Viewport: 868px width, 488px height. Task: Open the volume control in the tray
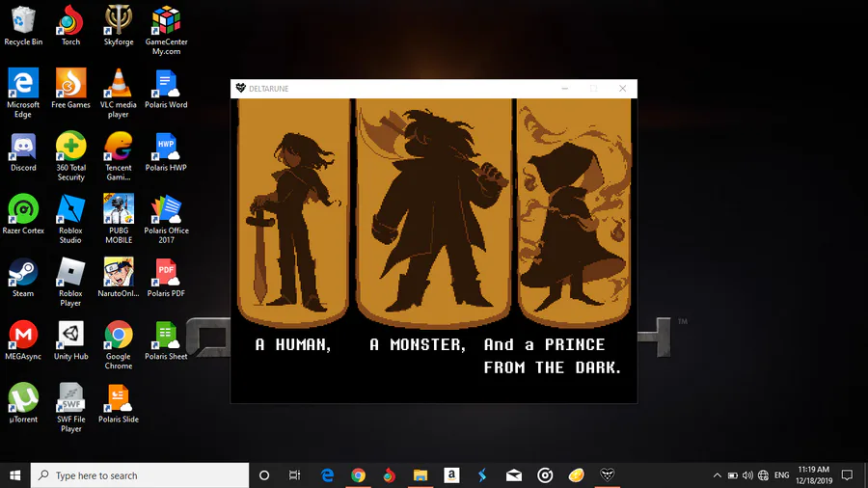pyautogui.click(x=747, y=475)
